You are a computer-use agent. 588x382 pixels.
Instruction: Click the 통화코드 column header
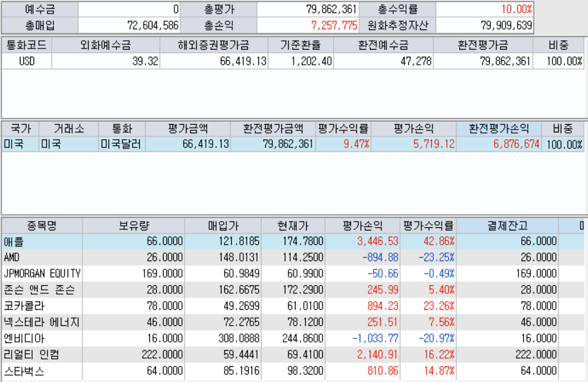pyautogui.click(x=27, y=45)
